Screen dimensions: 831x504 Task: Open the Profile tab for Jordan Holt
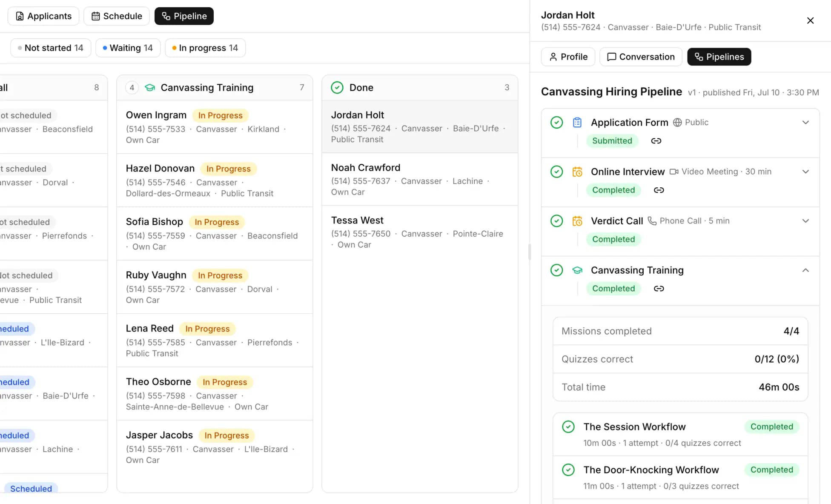coord(568,57)
